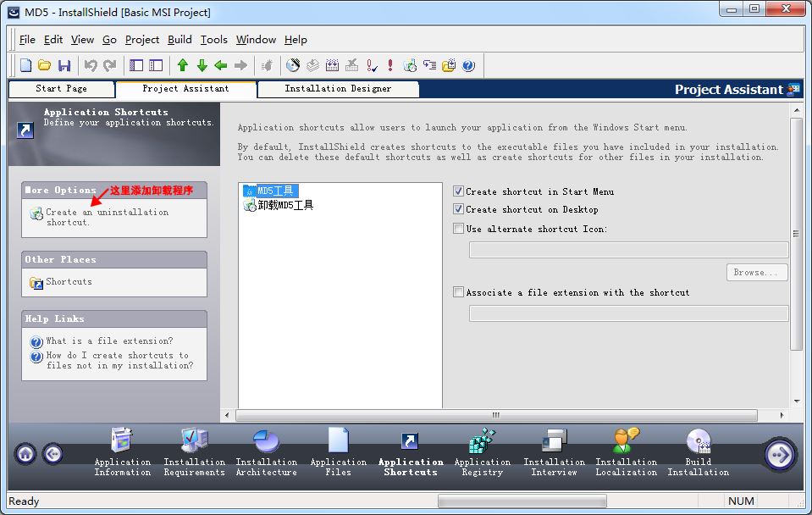The width and height of the screenshot is (812, 515).
Task: Click the scroll right arrow of horizontal scrollbar
Action: click(x=782, y=416)
